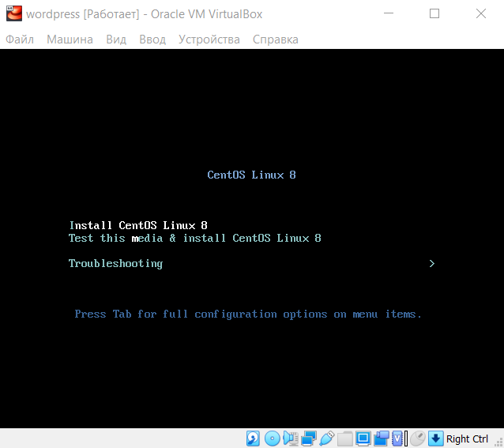Click the hard disk activity status icon

tap(253, 439)
